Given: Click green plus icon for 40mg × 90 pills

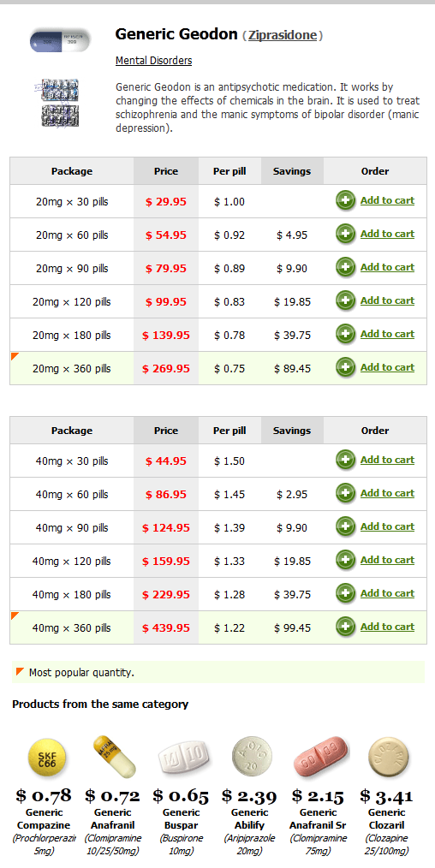Looking at the screenshot, I should tap(345, 526).
